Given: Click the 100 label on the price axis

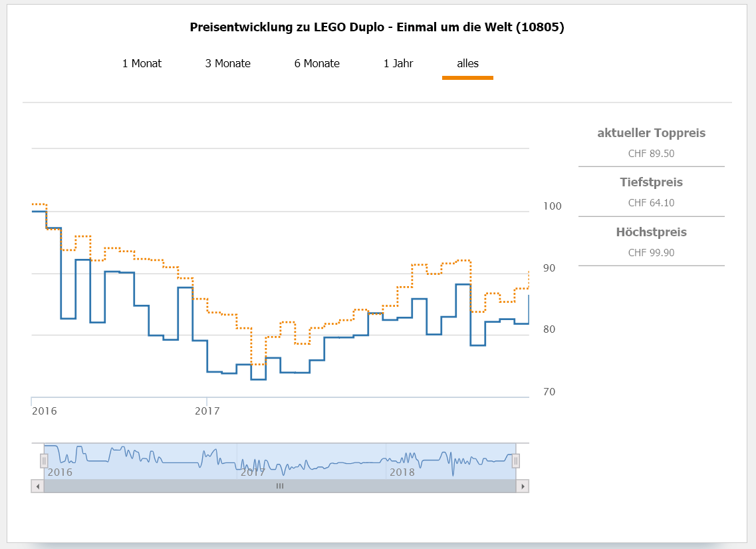Looking at the screenshot, I should 553,206.
